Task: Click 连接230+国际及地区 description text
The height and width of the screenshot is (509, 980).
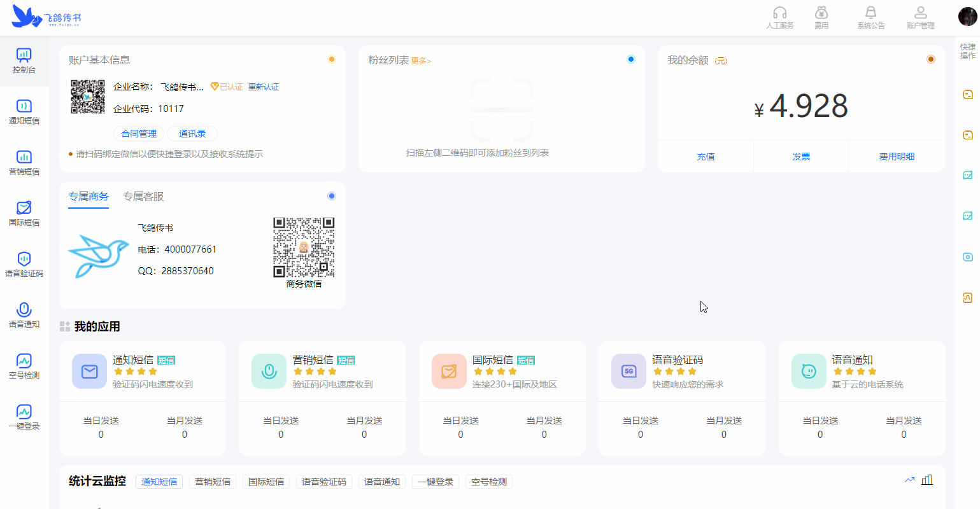Action: (x=515, y=384)
